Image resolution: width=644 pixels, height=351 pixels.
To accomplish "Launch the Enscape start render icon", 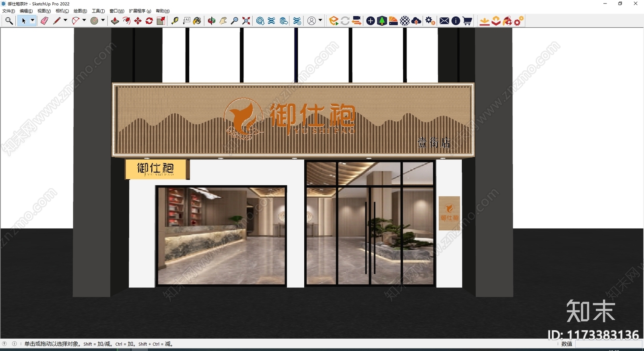I will click(x=334, y=21).
